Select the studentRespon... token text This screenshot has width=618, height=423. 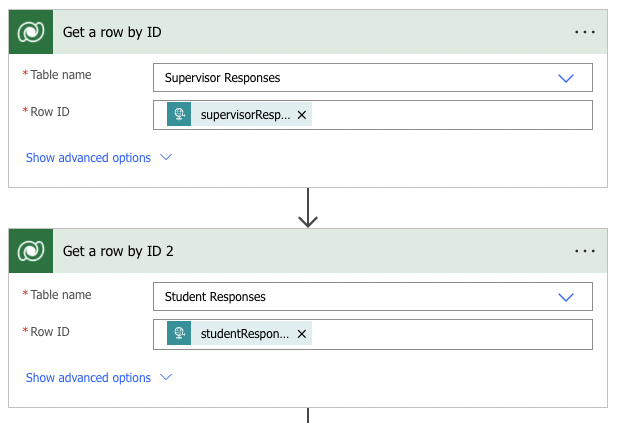pyautogui.click(x=245, y=334)
